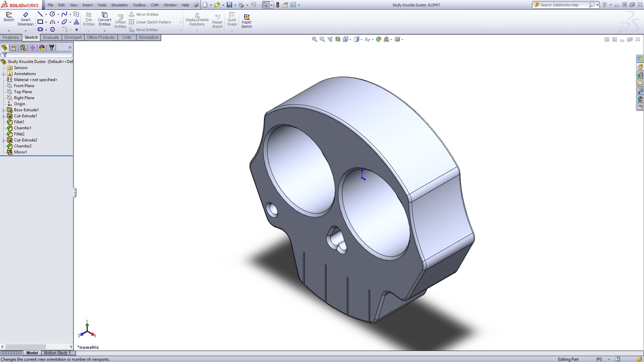Pick the Line sketch tool
Viewport: 644px width, 362px height.
pos(40,14)
